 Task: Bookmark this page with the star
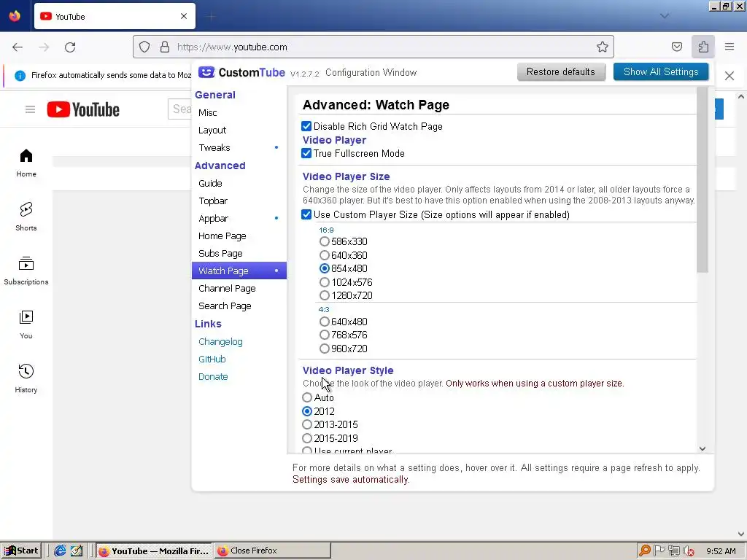[x=602, y=47]
